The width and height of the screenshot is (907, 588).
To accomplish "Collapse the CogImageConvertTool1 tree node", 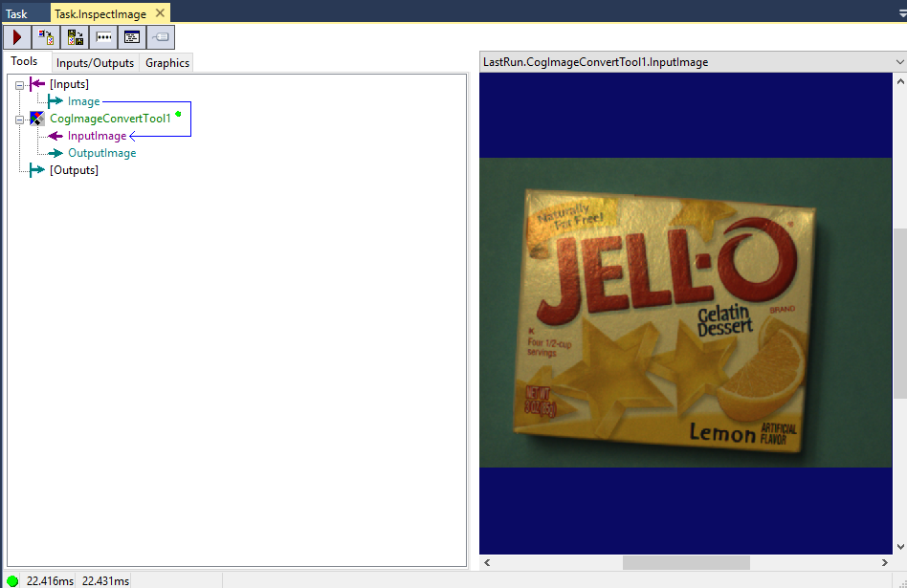I will tap(19, 120).
